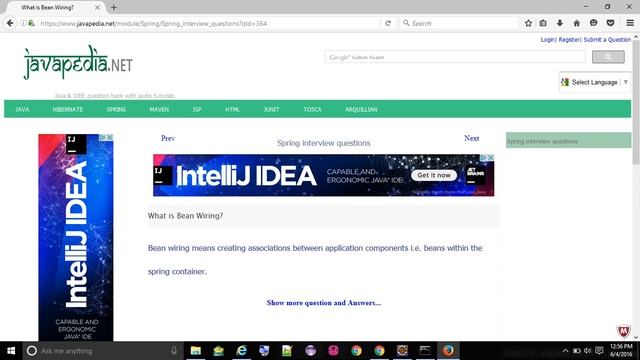
Task: Show hidden system tray icons chevron
Action: click(565, 351)
